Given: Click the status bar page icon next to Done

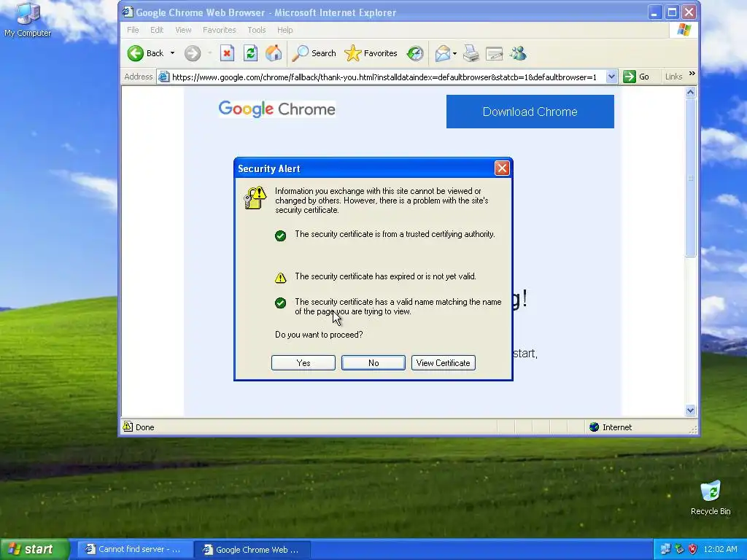Looking at the screenshot, I should coord(128,426).
